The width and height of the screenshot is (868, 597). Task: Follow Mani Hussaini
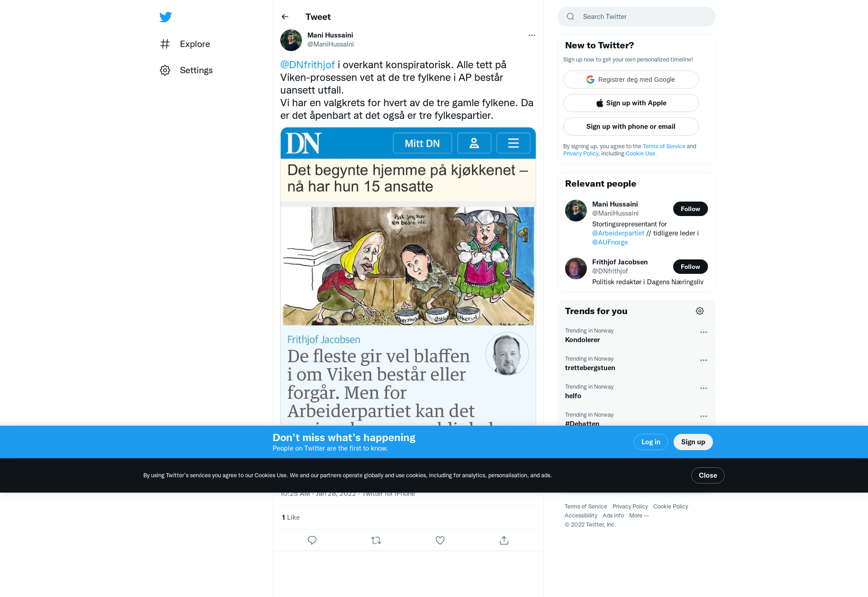[690, 209]
